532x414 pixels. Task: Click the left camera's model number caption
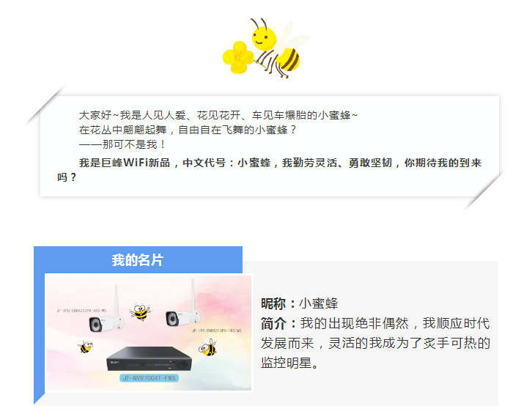pyautogui.click(x=81, y=311)
